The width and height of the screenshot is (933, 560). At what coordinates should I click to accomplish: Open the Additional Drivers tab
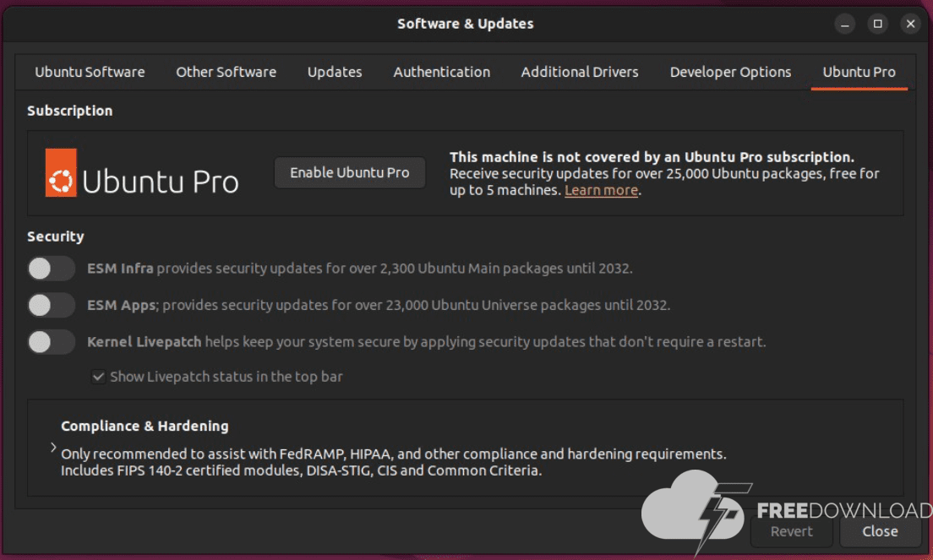click(580, 72)
